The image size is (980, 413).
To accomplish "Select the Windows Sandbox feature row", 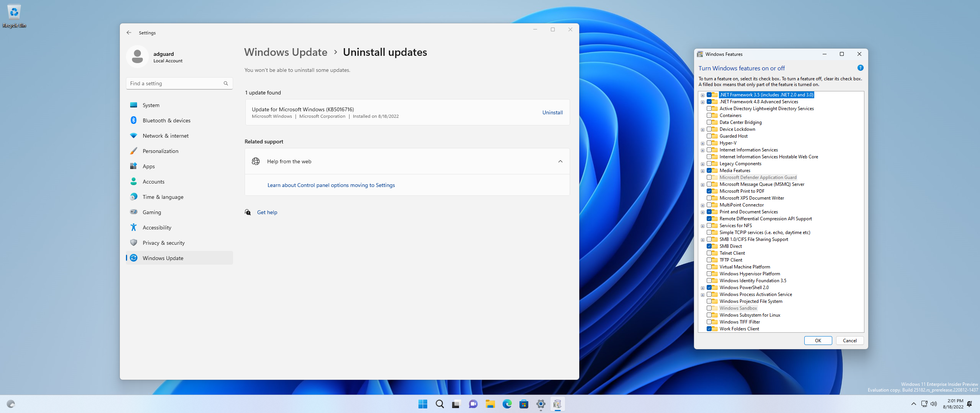I will click(738, 308).
